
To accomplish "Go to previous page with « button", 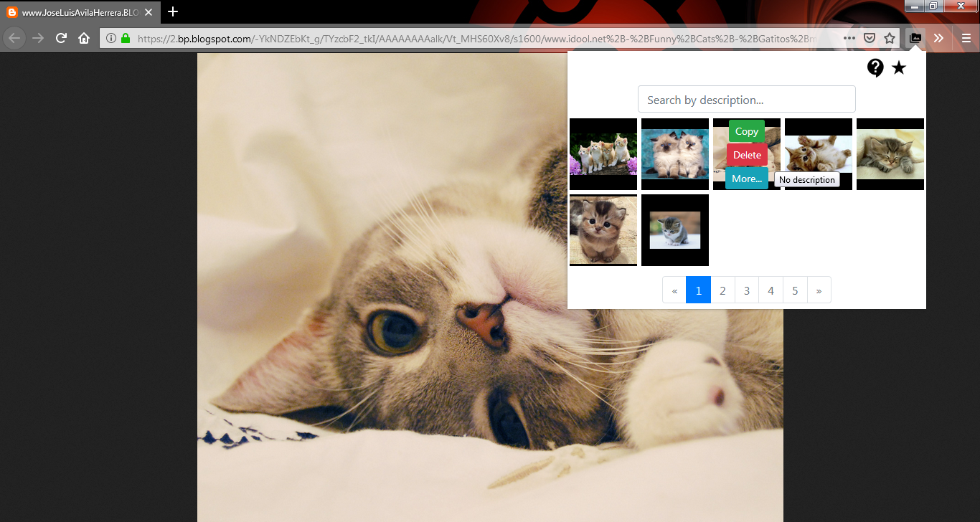I will (x=674, y=290).
